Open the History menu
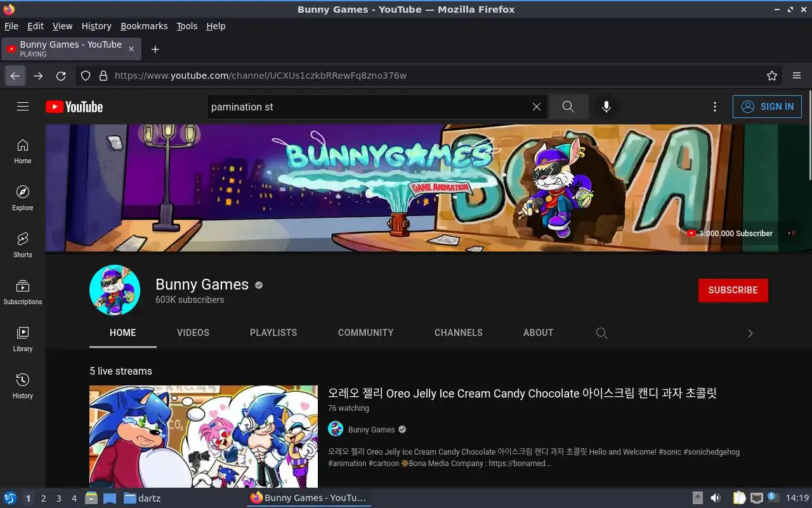Image resolution: width=812 pixels, height=508 pixels. [x=96, y=26]
